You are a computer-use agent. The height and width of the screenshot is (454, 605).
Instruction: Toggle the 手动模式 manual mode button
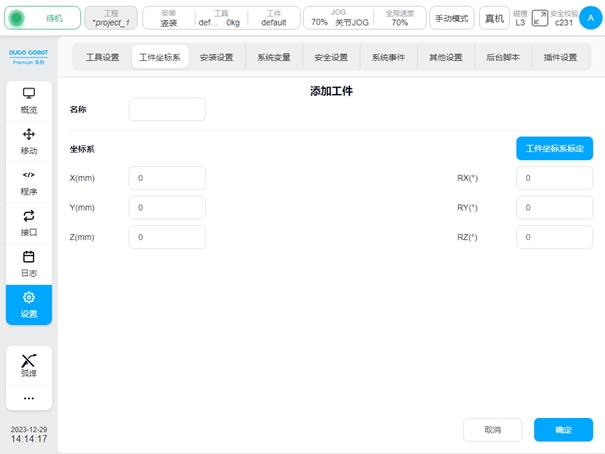[x=452, y=18]
